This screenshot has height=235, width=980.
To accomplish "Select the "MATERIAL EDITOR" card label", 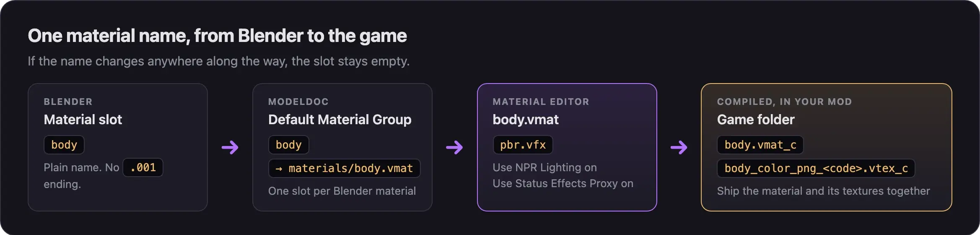I will click(x=541, y=102).
